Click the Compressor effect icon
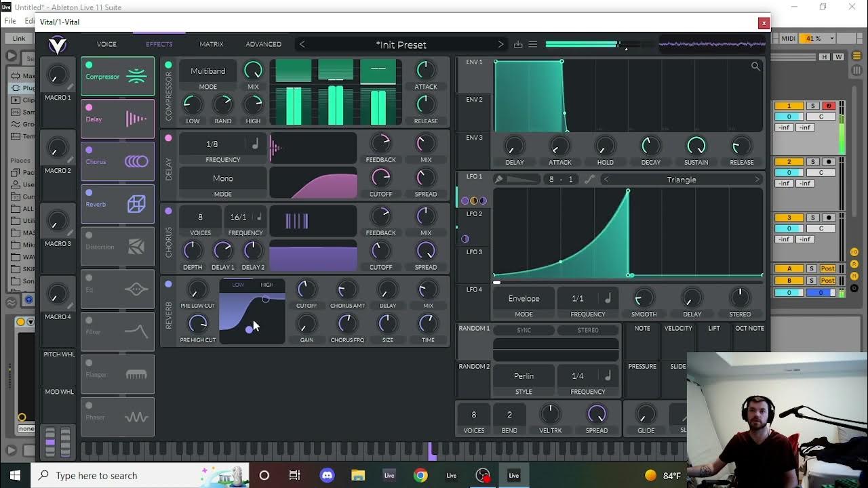The height and width of the screenshot is (488, 868). coord(136,76)
